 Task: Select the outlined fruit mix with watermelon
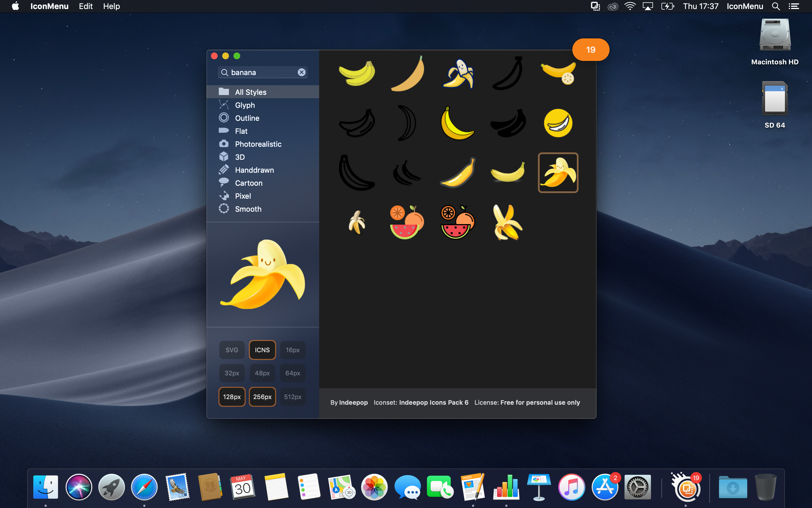pyautogui.click(x=457, y=222)
